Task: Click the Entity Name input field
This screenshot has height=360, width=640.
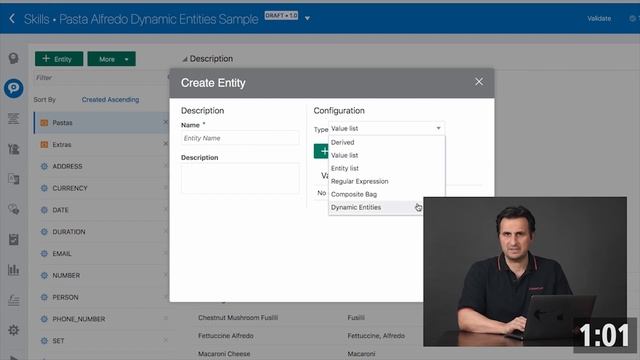Action: (x=240, y=138)
